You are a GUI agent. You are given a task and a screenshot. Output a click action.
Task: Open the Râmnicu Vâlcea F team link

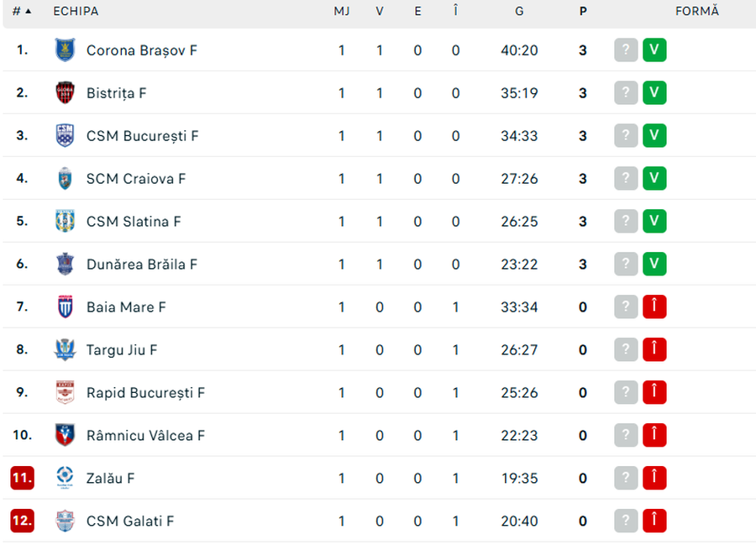[145, 436]
